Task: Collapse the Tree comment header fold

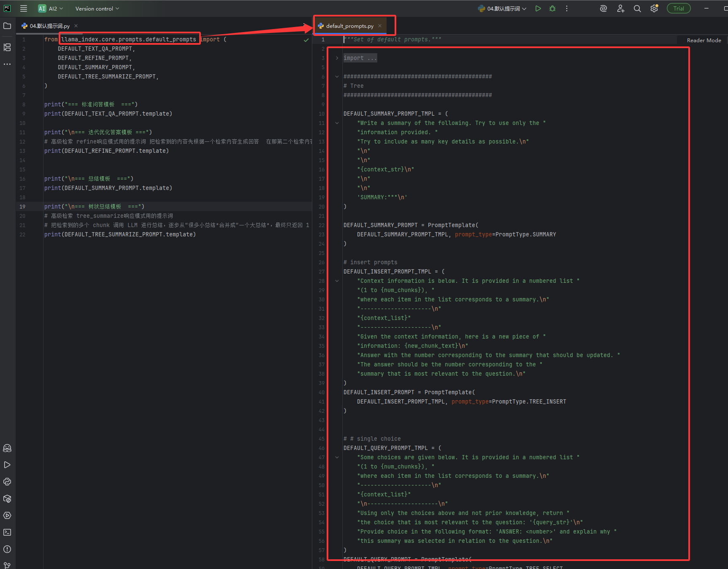Action: 337,77
